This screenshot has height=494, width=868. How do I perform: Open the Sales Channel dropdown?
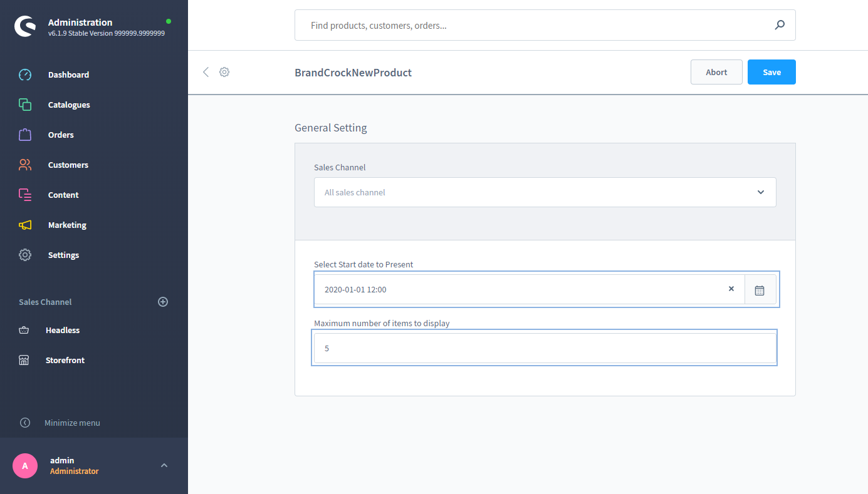[x=545, y=192]
